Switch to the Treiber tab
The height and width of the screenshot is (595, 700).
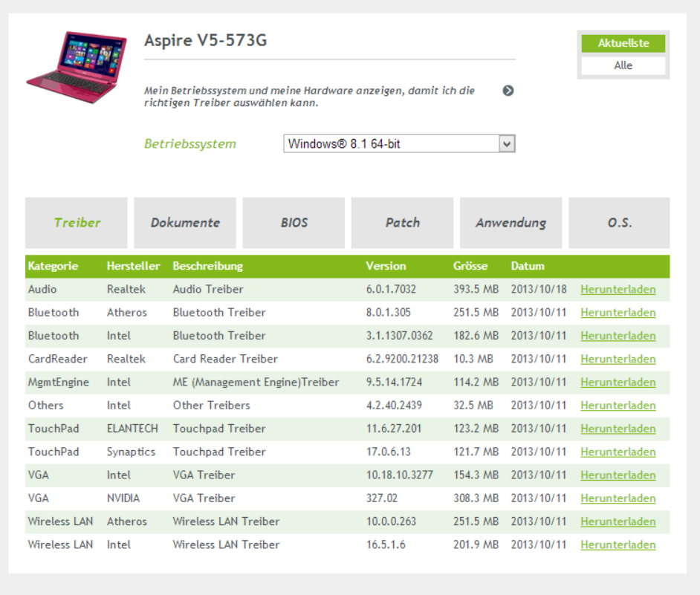pyautogui.click(x=77, y=223)
